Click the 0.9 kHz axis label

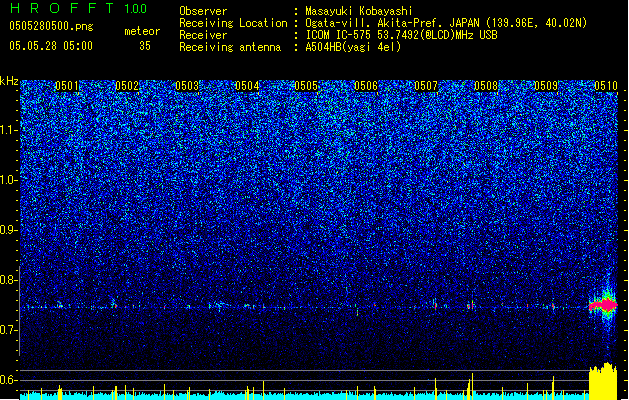9,230
